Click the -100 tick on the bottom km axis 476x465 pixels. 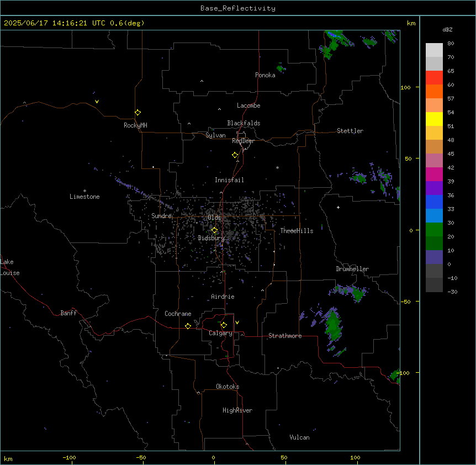[69, 457]
